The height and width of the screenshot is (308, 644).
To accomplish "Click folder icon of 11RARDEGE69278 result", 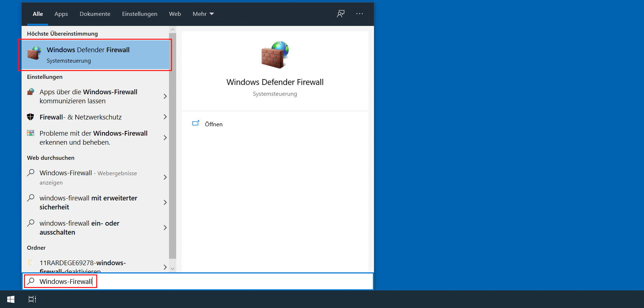I will pyautogui.click(x=31, y=263).
